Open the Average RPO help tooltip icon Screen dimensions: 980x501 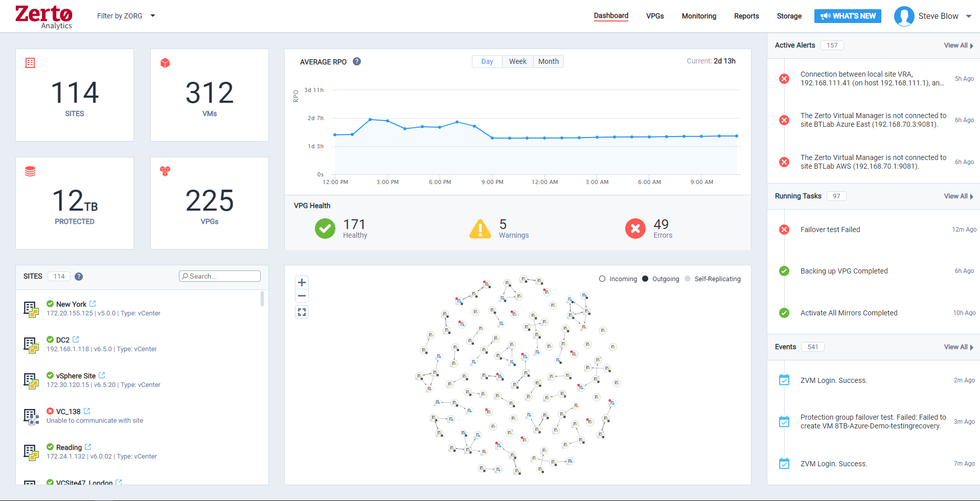[357, 61]
